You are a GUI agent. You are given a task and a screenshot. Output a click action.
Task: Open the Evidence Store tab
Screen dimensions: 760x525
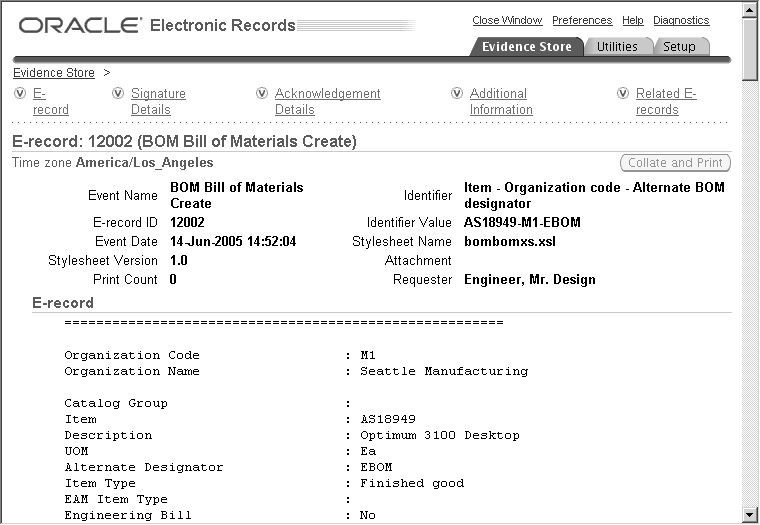(526, 47)
